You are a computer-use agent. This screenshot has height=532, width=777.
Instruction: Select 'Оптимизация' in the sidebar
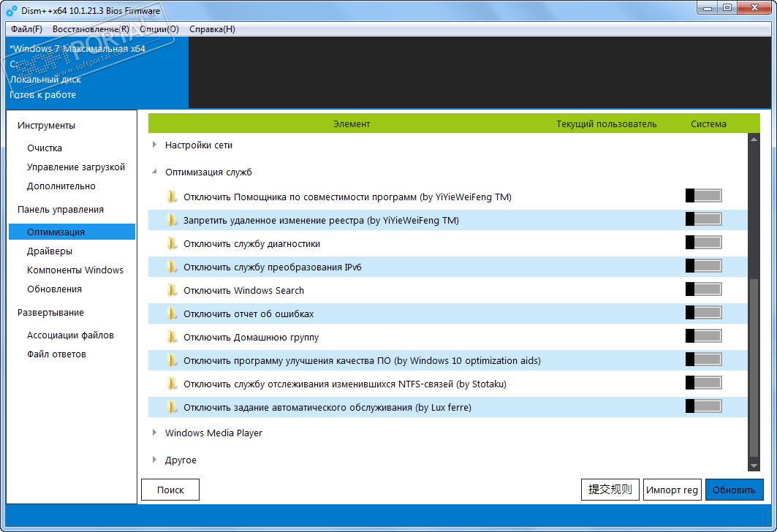(72, 232)
